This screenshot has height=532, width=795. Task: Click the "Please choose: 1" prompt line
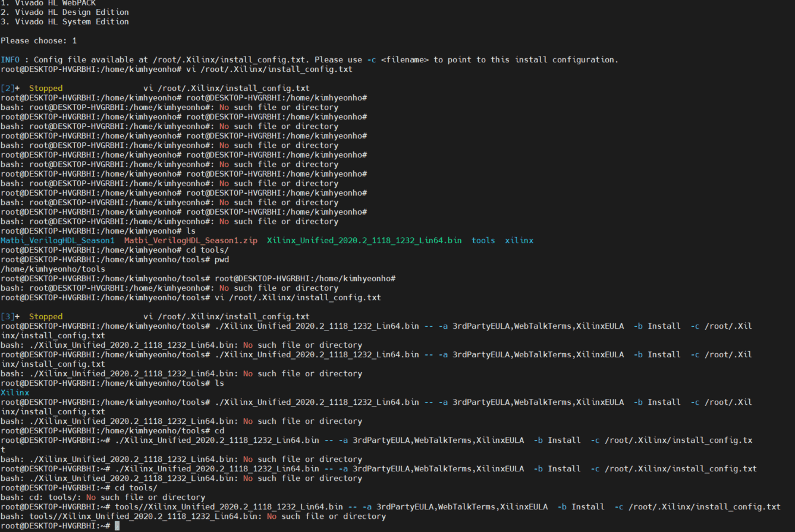click(x=39, y=40)
